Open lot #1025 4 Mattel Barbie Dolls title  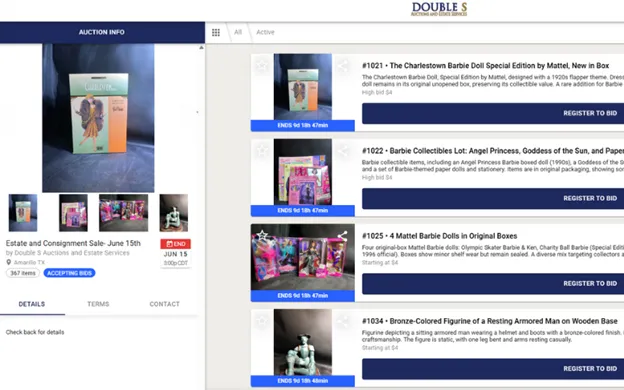(440, 236)
